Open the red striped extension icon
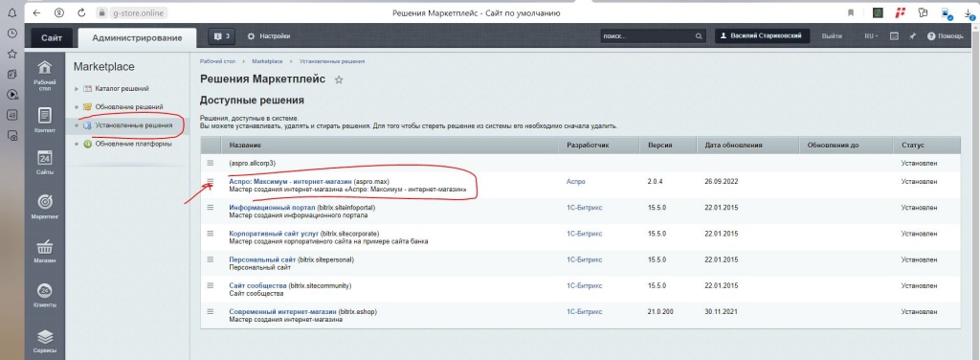Screen dimensions: 980x360 (901, 12)
